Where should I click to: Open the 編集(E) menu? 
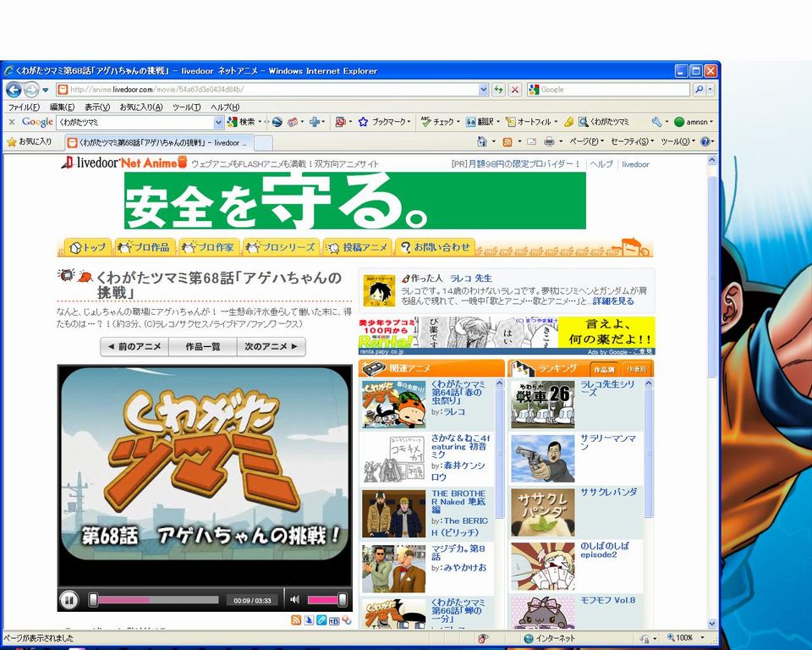(62, 107)
